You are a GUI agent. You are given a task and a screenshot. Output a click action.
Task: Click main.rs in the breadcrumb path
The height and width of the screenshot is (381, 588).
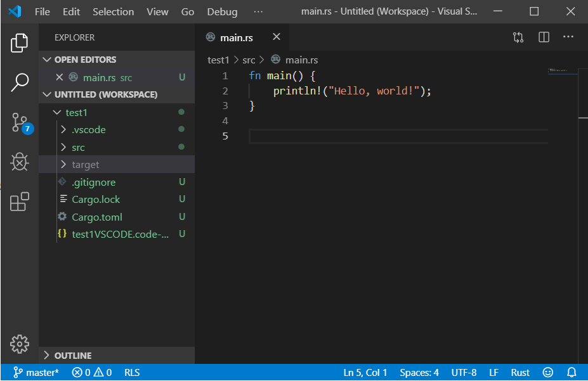pyautogui.click(x=301, y=60)
